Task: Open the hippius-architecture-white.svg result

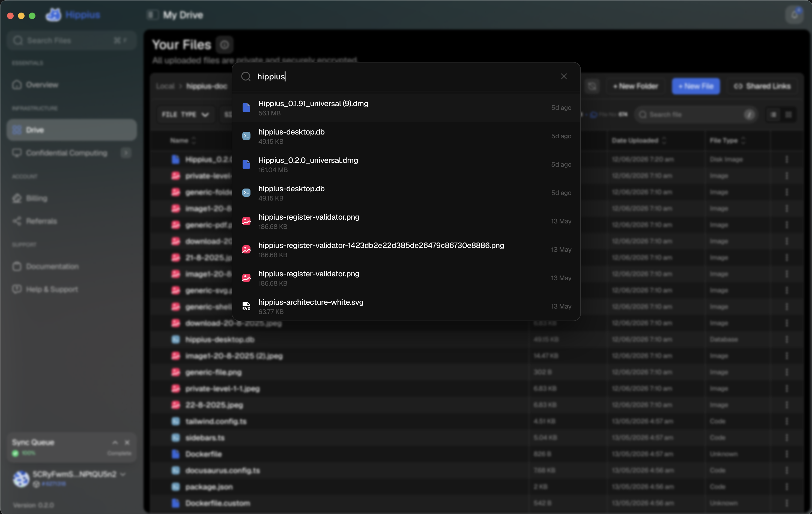Action: pyautogui.click(x=406, y=306)
